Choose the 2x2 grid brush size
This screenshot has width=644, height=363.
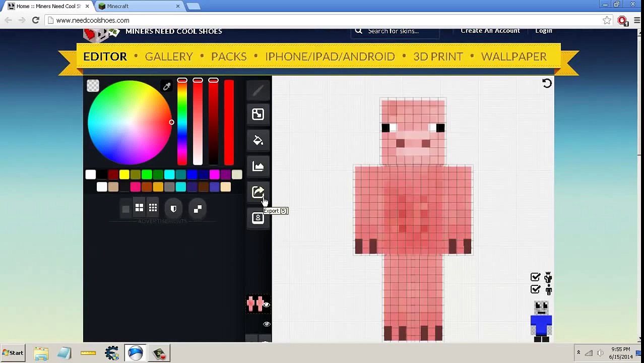[139, 208]
